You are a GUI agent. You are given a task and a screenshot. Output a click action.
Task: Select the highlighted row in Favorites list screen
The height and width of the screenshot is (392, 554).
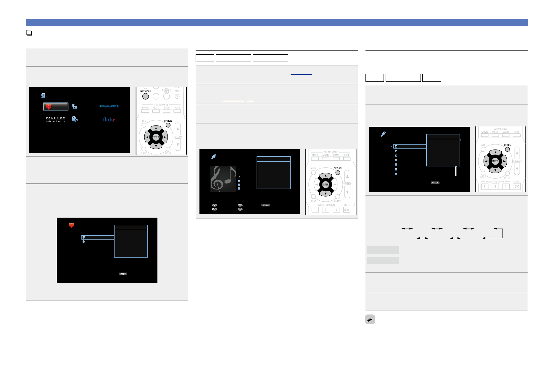coord(98,237)
